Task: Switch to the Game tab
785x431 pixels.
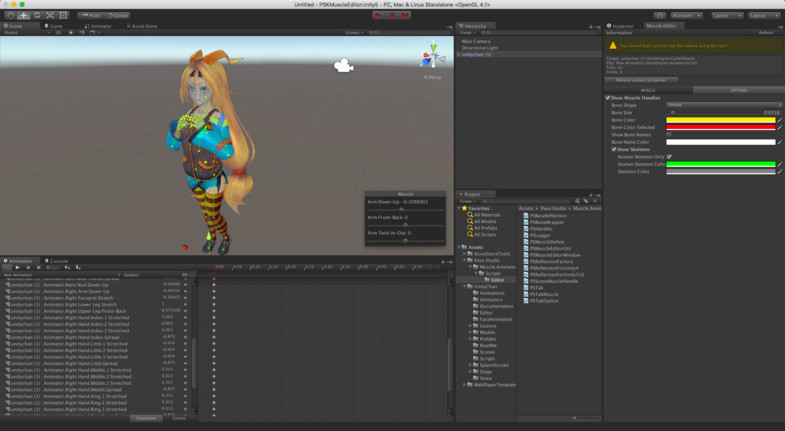Action: pyautogui.click(x=54, y=26)
